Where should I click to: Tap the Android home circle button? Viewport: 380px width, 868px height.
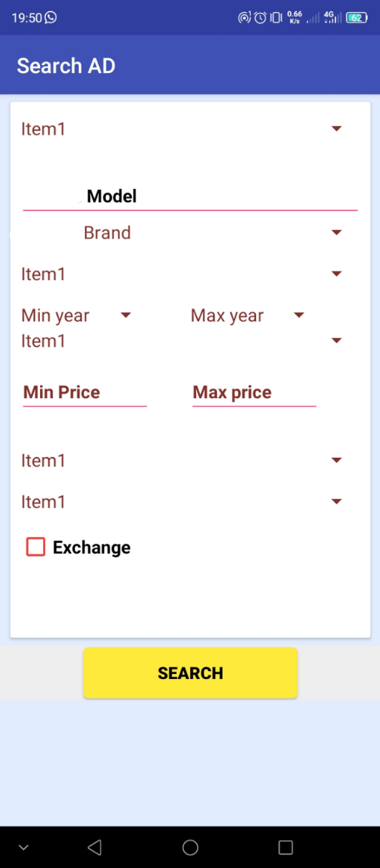190,847
